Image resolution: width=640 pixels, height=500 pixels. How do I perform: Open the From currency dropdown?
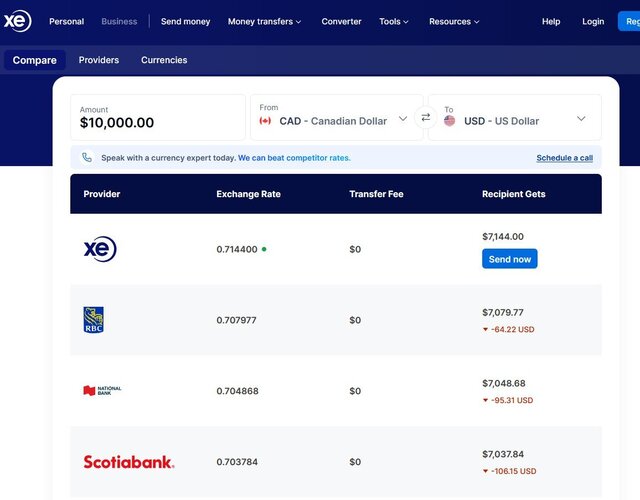(x=336, y=118)
